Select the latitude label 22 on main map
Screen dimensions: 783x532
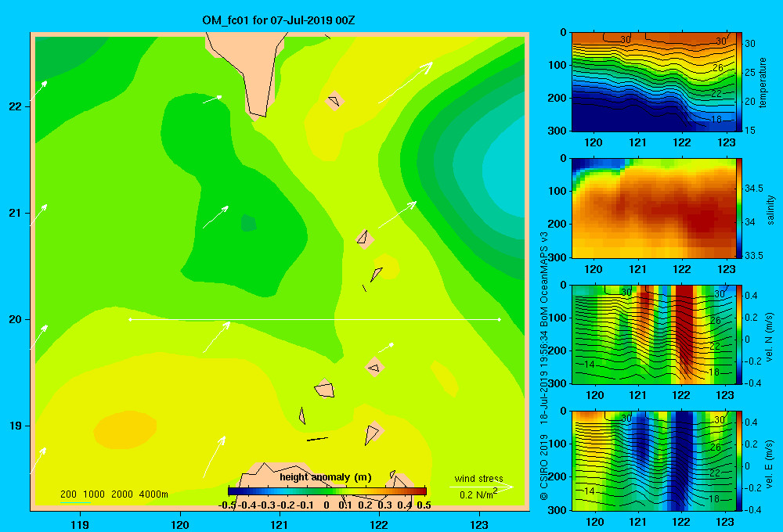pos(16,106)
